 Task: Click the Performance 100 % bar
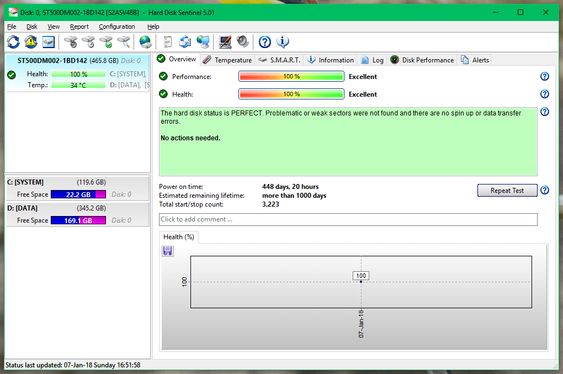(x=291, y=76)
